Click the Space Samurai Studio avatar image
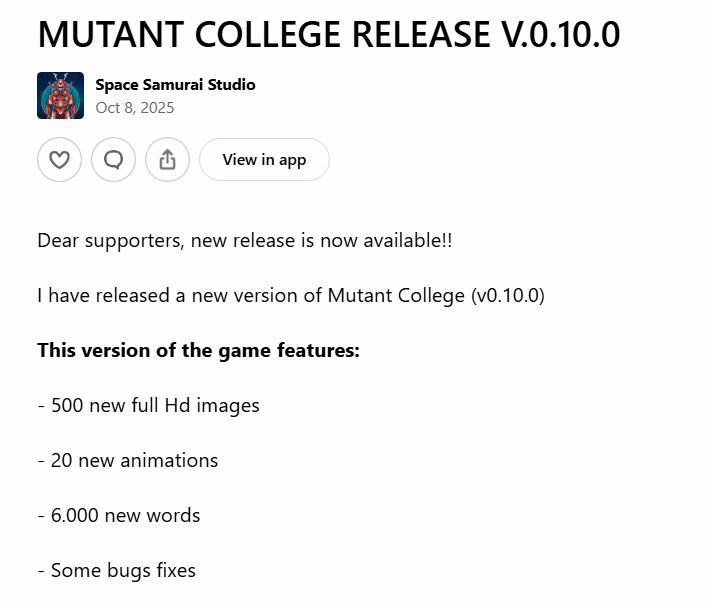 tap(60, 96)
